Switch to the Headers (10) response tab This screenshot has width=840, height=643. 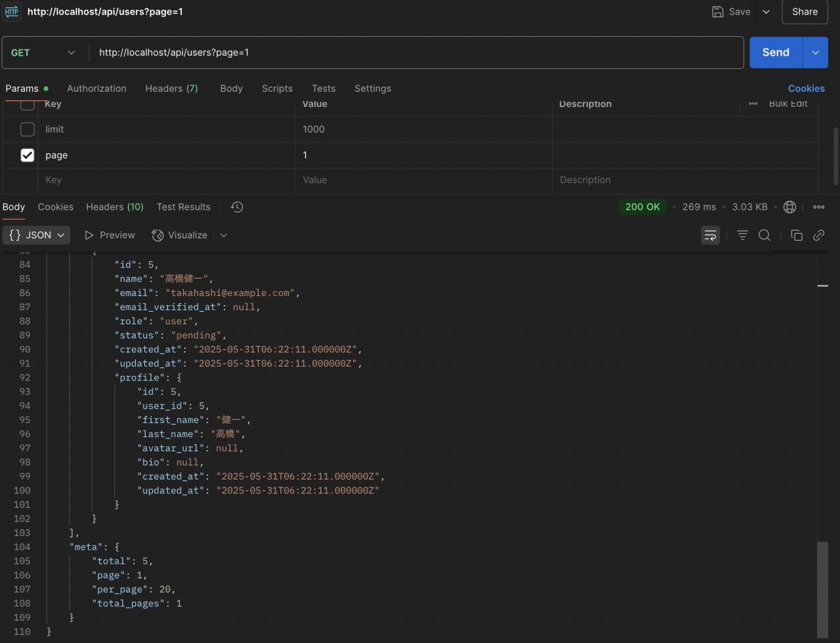pos(115,207)
